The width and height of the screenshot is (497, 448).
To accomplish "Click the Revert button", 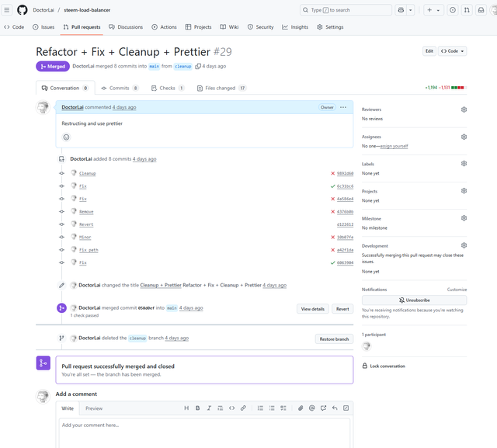I will point(342,309).
